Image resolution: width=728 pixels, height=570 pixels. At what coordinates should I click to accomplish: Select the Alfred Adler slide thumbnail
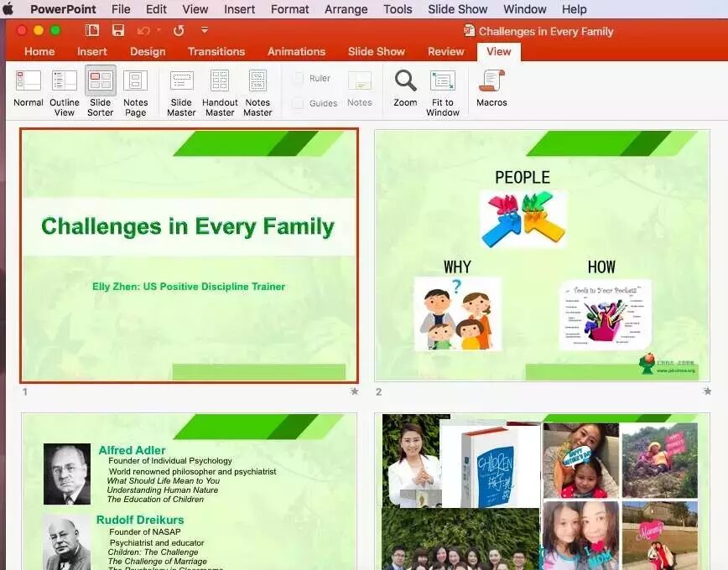click(189, 491)
